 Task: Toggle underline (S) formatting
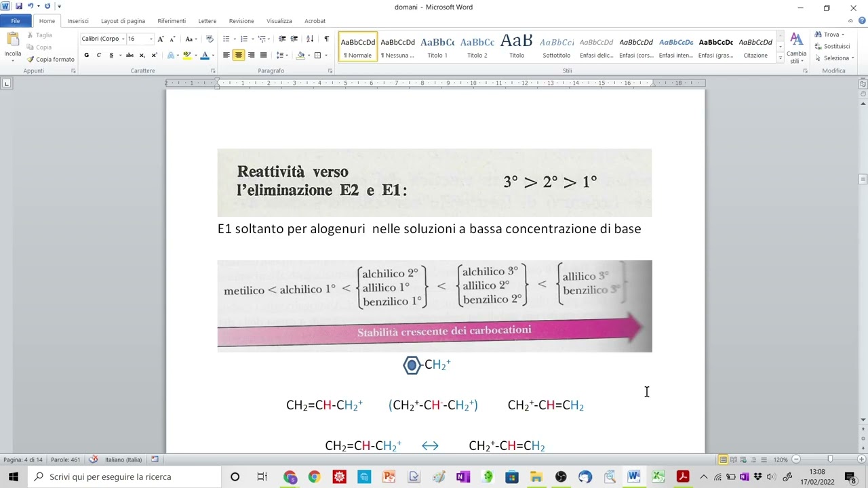pyautogui.click(x=111, y=55)
